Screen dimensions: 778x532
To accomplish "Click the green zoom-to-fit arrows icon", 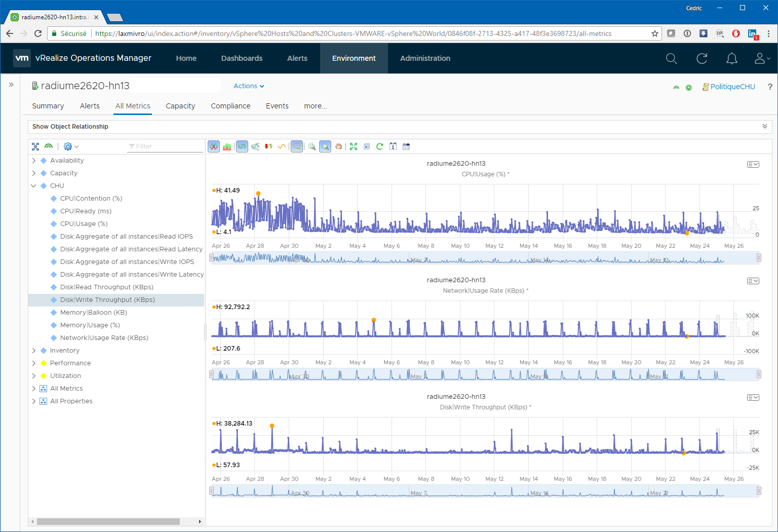I will 354,146.
